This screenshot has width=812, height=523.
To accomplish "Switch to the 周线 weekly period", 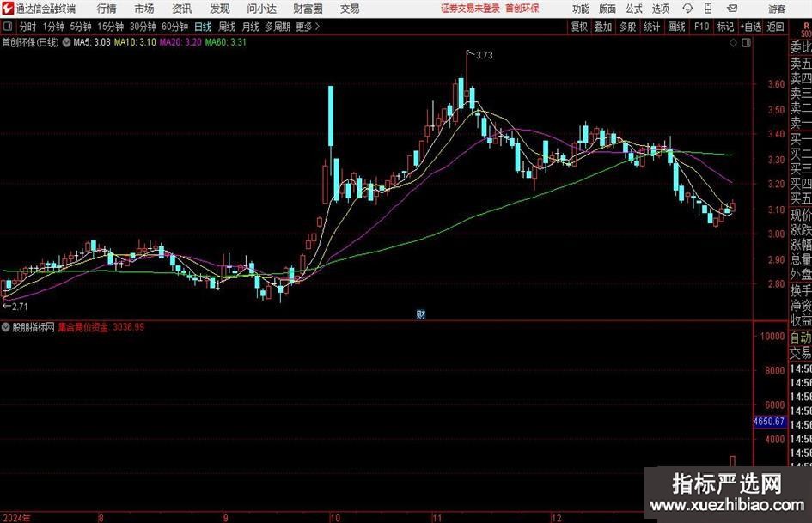I will tap(227, 27).
